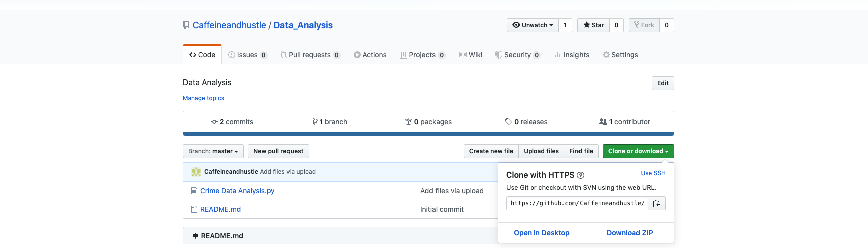The image size is (868, 248).
Task: Click the repository book icon next to Caffeineandhustle
Action: pyautogui.click(x=186, y=25)
